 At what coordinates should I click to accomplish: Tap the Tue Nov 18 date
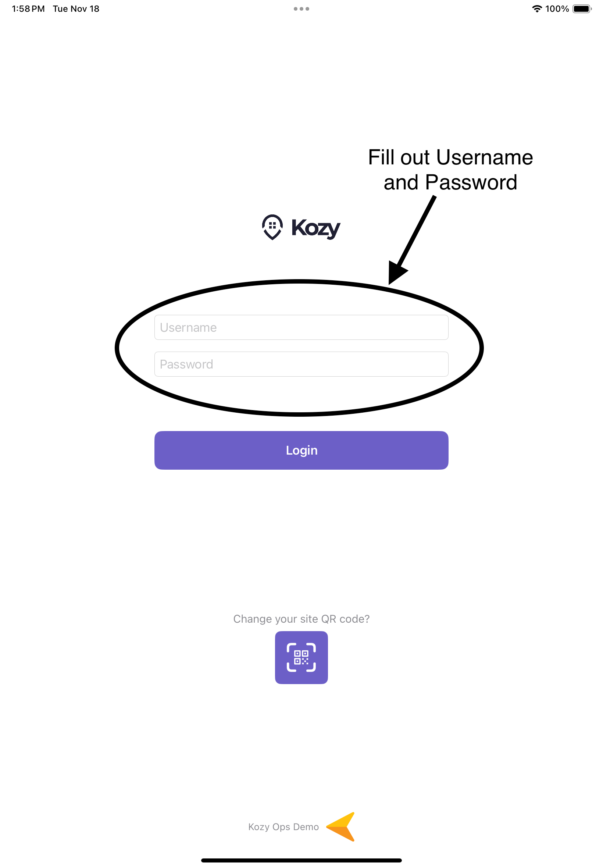[76, 9]
